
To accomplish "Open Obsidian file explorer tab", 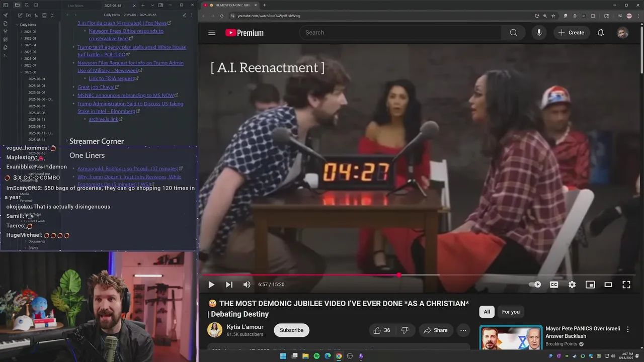I will click(17, 5).
